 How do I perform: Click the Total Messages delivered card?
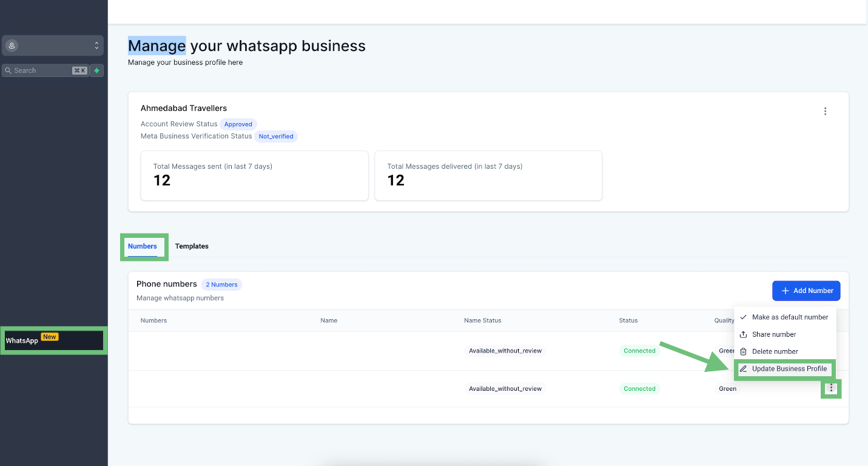click(488, 175)
